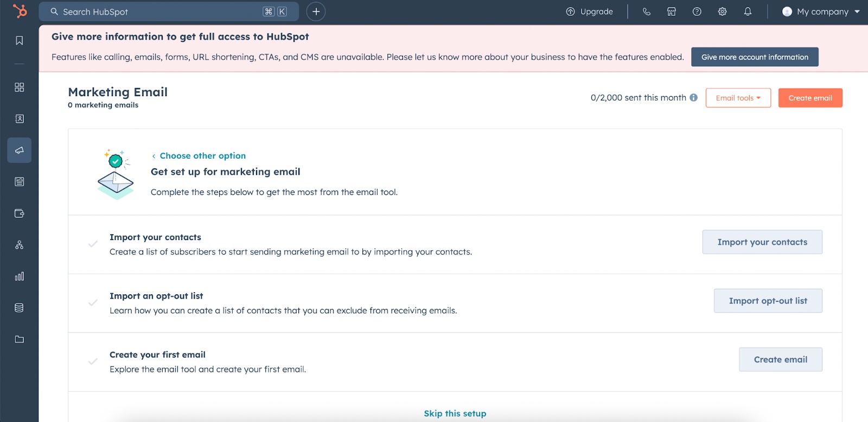
Task: Click the Choose other option link
Action: click(199, 156)
